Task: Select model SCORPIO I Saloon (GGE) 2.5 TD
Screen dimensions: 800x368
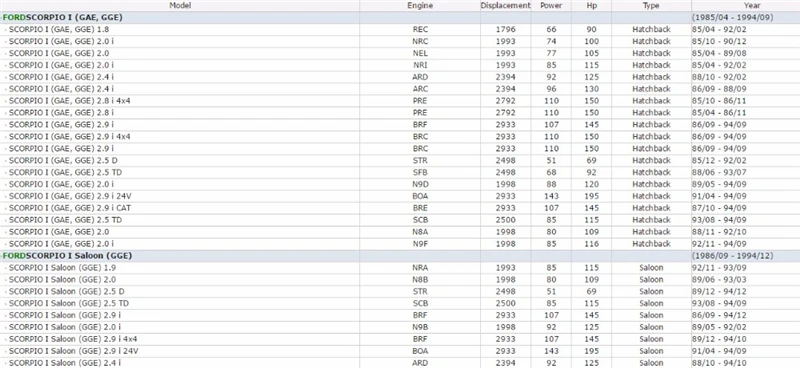Action: tap(69, 303)
